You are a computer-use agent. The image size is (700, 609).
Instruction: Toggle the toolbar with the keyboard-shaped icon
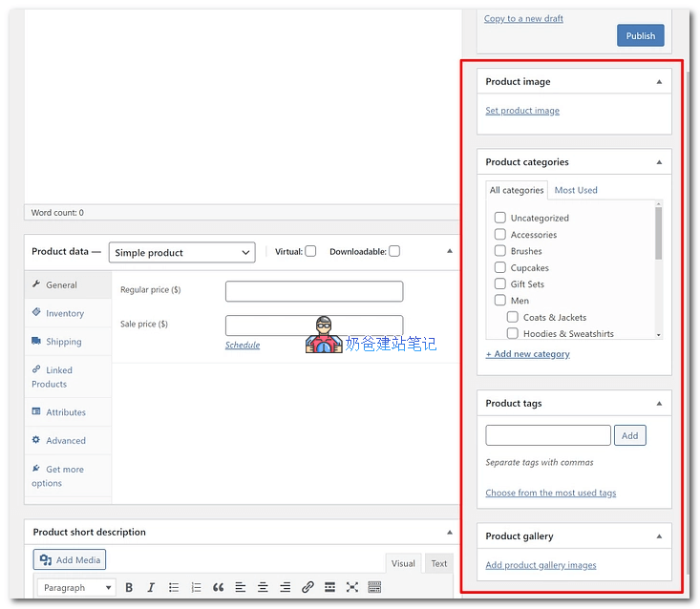[x=374, y=587]
